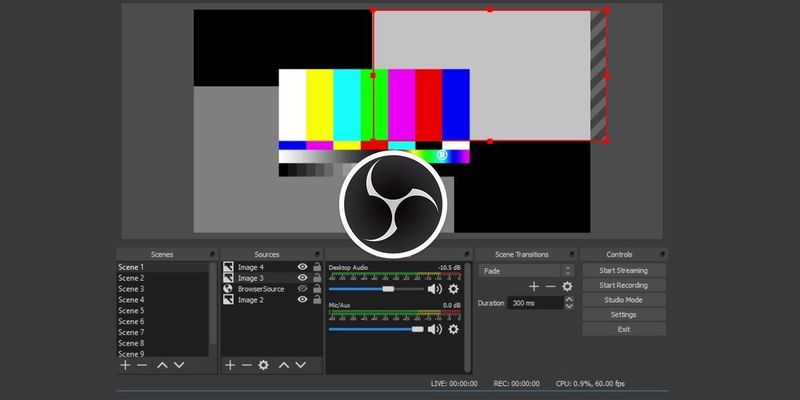
Task: Lock the Image 2 source
Action: 317,300
